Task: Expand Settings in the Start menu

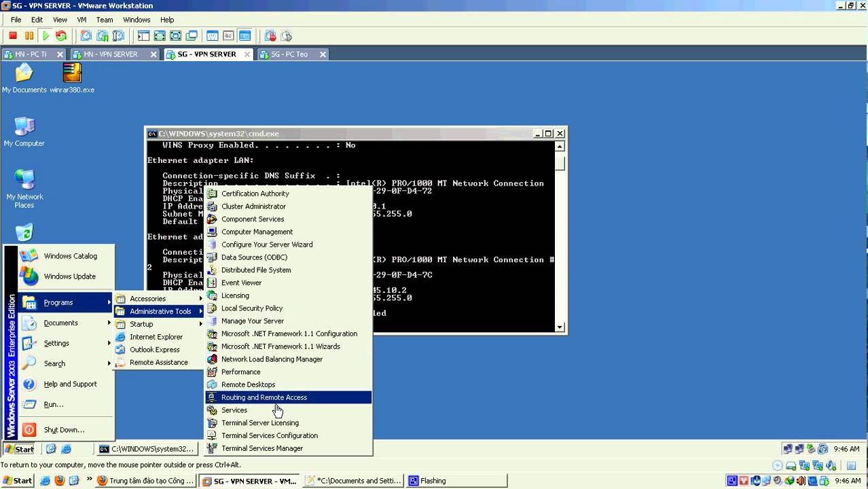Action: pos(66,344)
